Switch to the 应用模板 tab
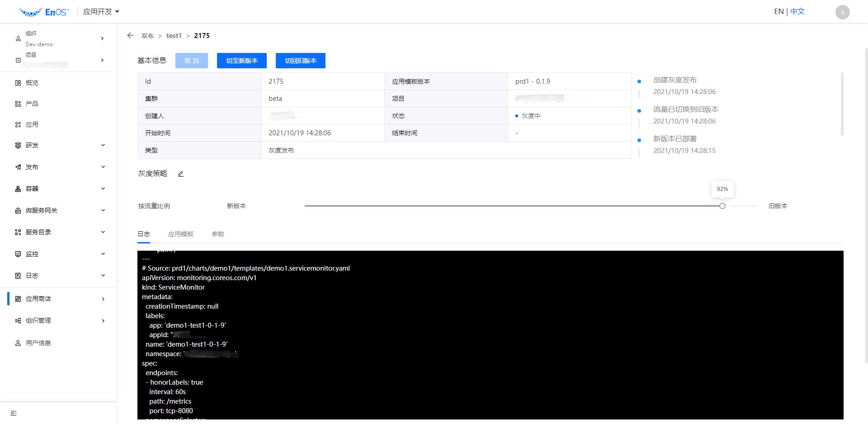The height and width of the screenshot is (424, 868). [181, 234]
